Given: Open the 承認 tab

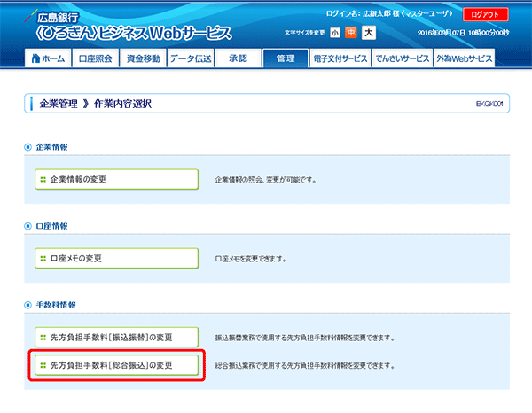Looking at the screenshot, I should pos(239,58).
